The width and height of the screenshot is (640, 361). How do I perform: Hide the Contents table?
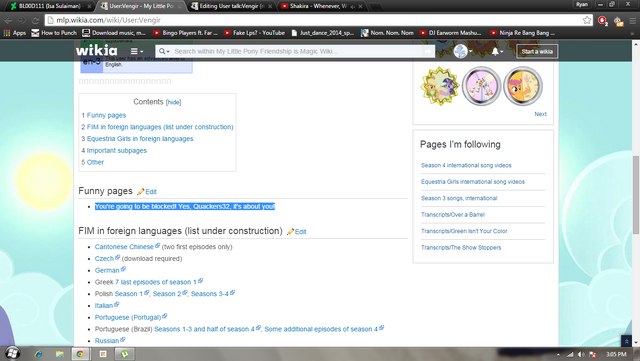(173, 102)
